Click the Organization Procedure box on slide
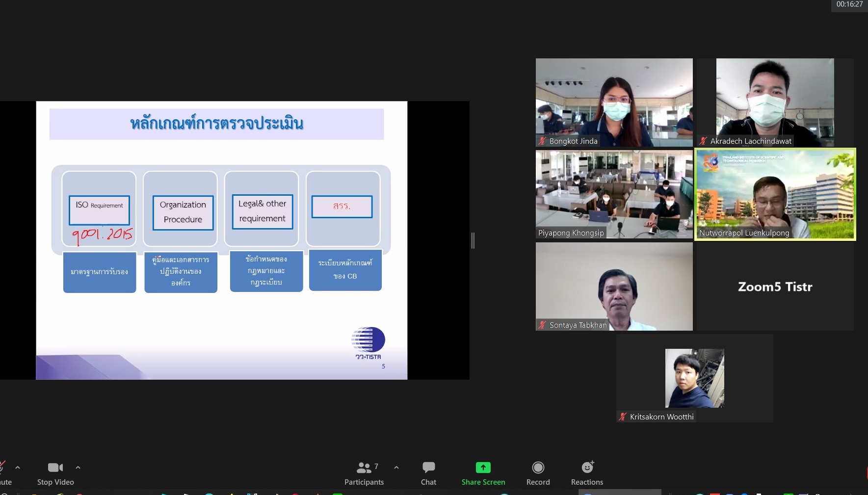This screenshot has height=495, width=868. coord(183,212)
